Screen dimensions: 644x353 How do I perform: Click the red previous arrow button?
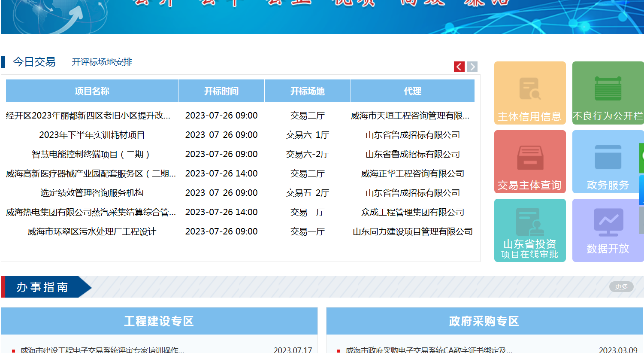point(459,67)
